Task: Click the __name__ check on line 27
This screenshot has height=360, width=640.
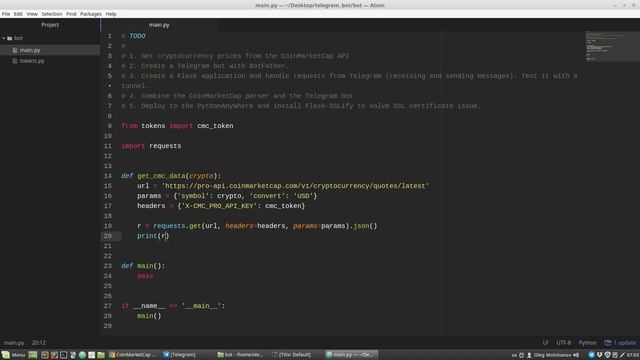Action: pos(173,306)
